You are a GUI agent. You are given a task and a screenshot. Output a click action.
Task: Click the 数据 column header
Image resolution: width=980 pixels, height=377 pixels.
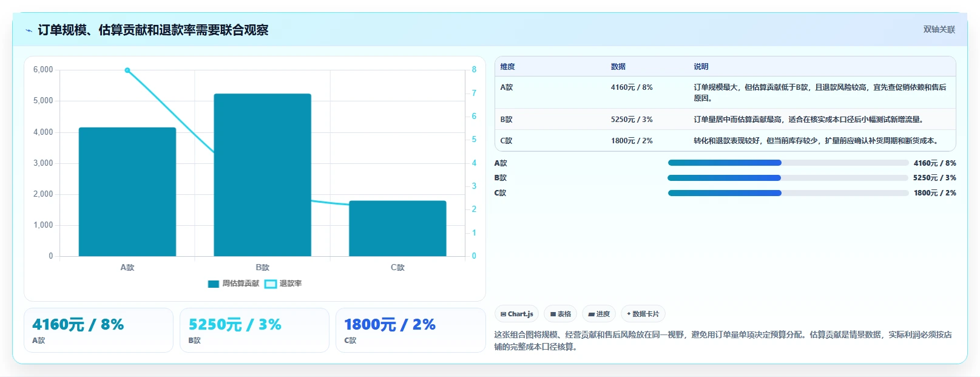618,67
